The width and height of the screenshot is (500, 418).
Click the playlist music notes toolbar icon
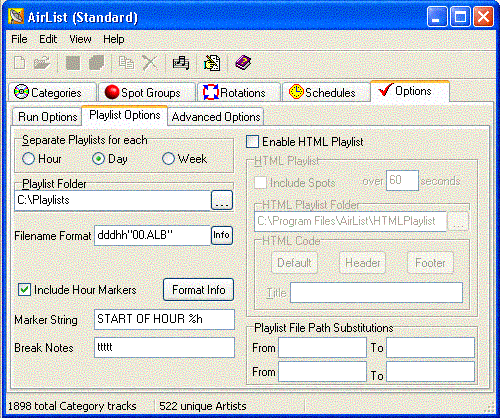coord(181,63)
